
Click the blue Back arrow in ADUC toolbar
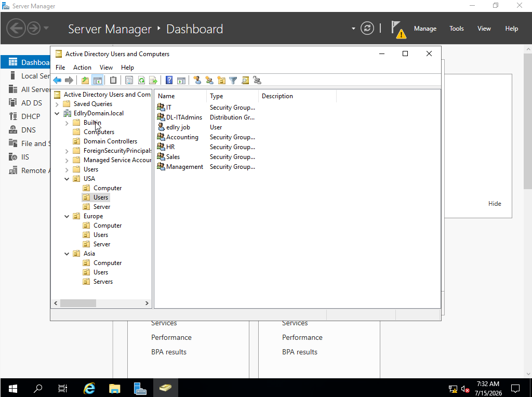(57, 81)
